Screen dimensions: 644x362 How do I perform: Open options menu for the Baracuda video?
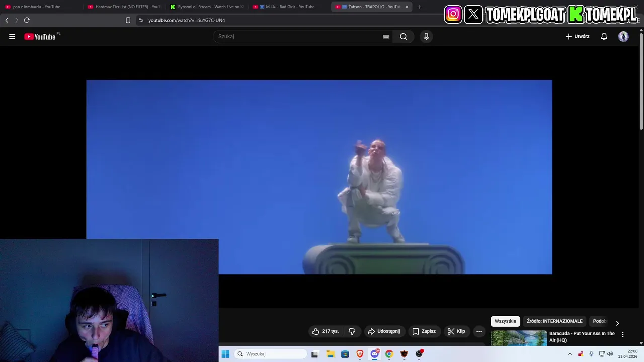(623, 334)
